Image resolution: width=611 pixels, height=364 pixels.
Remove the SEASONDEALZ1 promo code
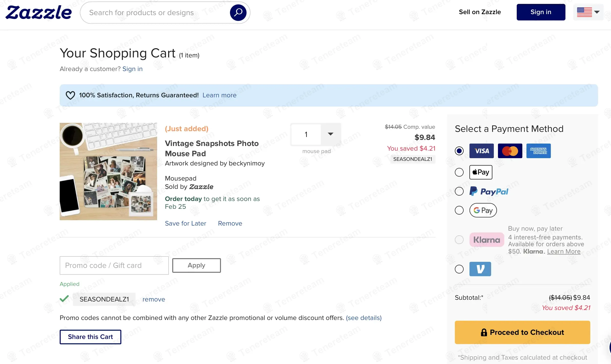click(x=153, y=299)
